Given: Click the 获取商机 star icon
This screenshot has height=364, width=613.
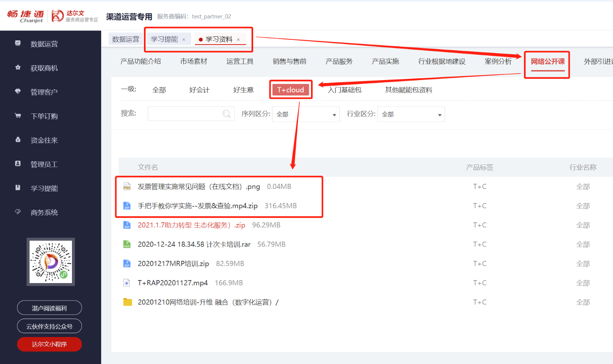Looking at the screenshot, I should coord(18,67).
